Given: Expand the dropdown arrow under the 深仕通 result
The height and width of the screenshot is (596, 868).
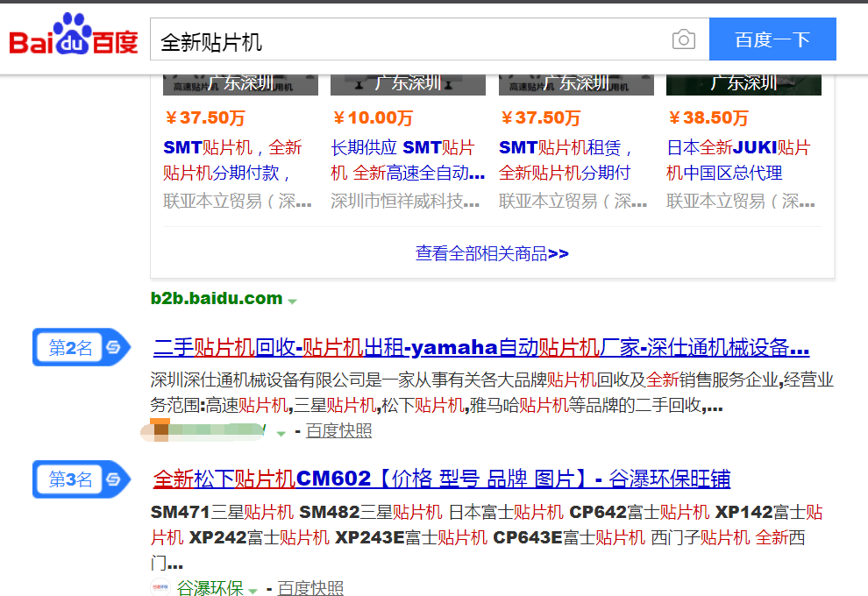Looking at the screenshot, I should 281,433.
